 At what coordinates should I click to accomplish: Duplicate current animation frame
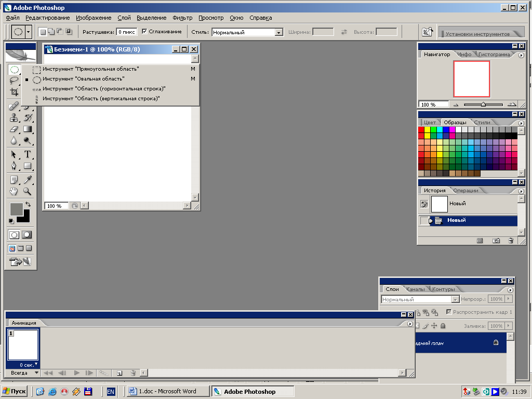[x=119, y=373]
